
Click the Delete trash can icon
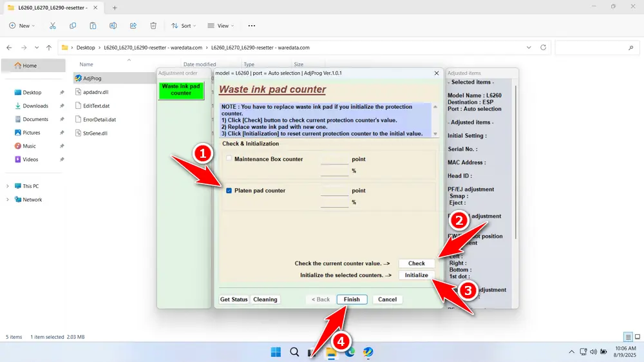[153, 26]
